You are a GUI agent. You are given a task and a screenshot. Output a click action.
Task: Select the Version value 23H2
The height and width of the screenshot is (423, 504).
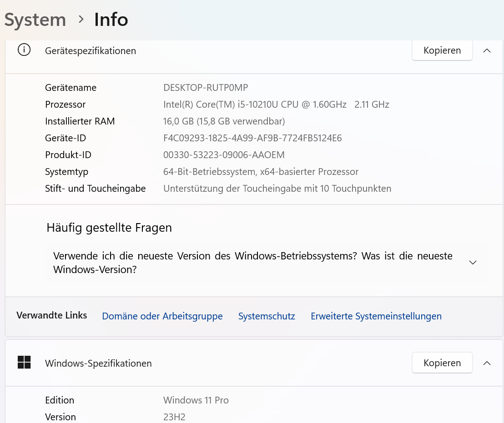pos(174,417)
